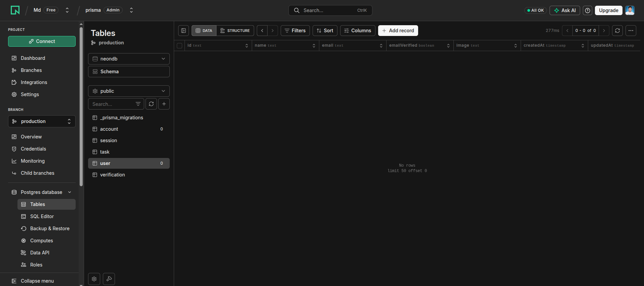The image size is (644, 286).
Task: Open the three-dots more options menu
Action: [631, 31]
